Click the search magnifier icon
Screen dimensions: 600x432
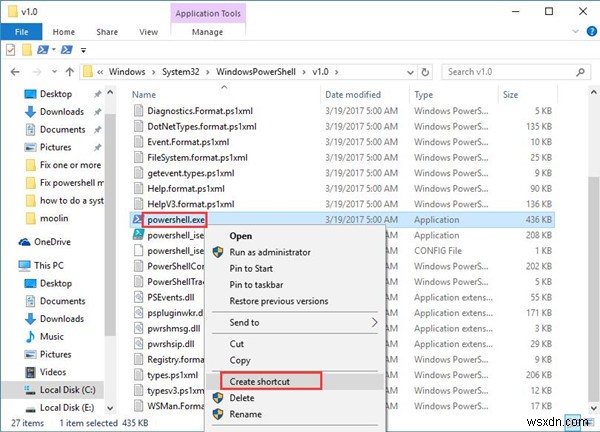click(x=580, y=72)
